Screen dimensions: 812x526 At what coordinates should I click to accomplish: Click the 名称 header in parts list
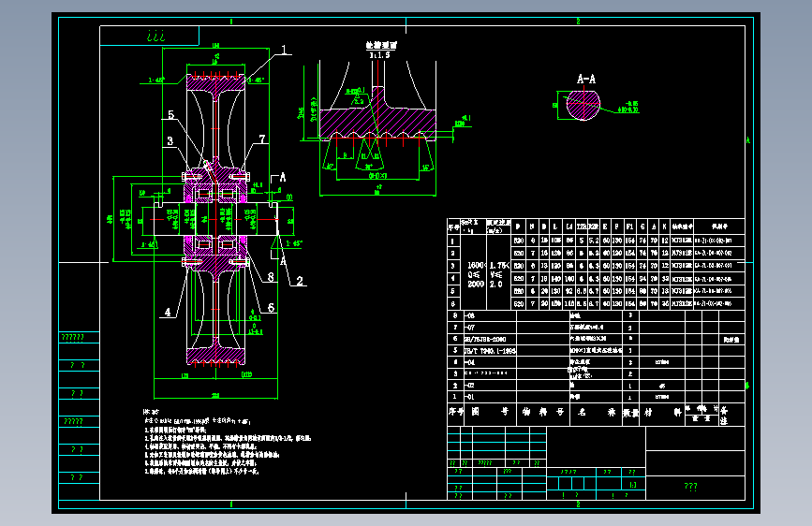[x=596, y=413]
